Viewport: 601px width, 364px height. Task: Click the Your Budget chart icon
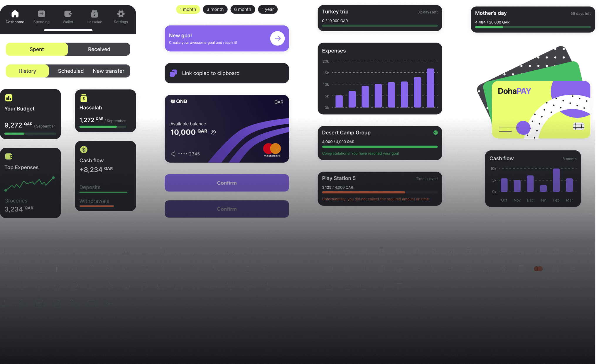[x=9, y=98]
